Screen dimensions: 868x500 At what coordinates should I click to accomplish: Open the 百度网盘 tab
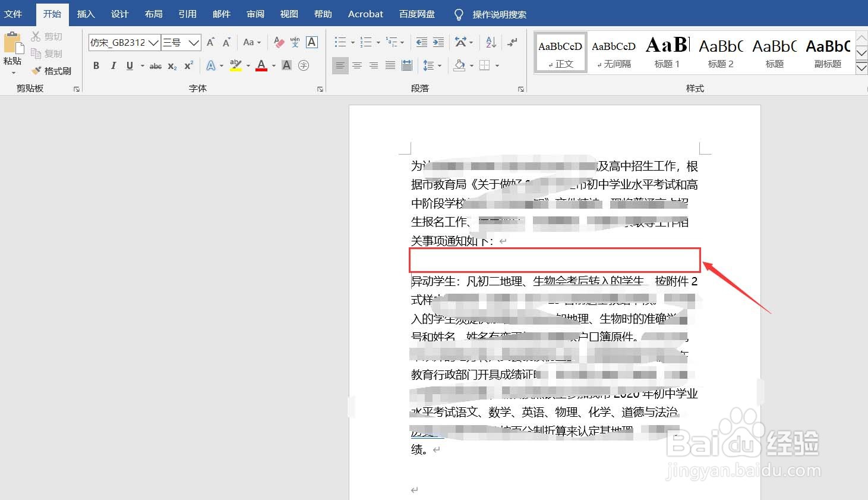click(417, 14)
